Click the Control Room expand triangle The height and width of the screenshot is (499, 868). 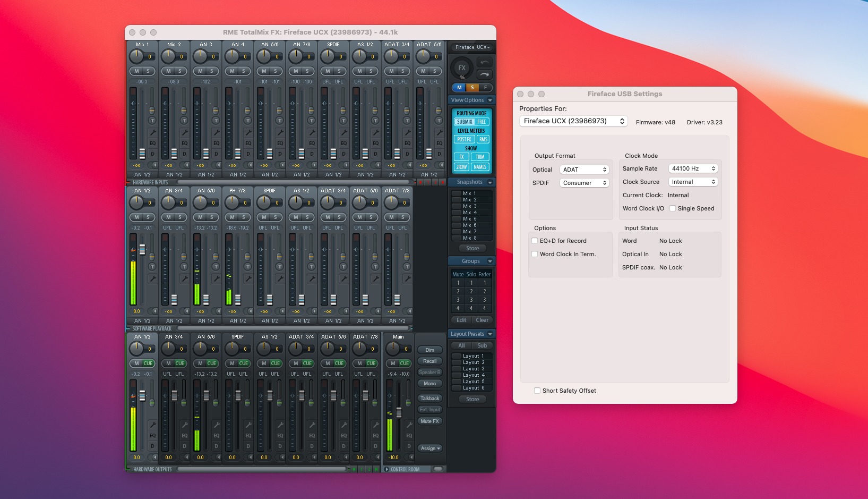pyautogui.click(x=387, y=469)
